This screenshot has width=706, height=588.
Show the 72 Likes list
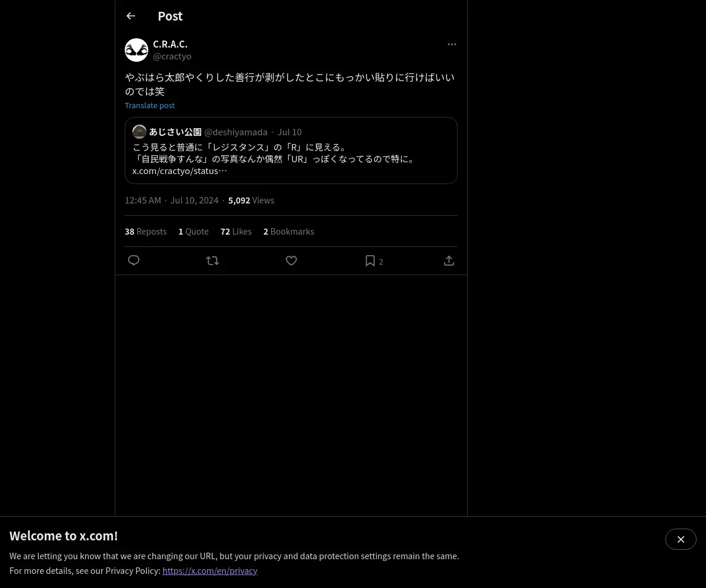[x=236, y=232]
